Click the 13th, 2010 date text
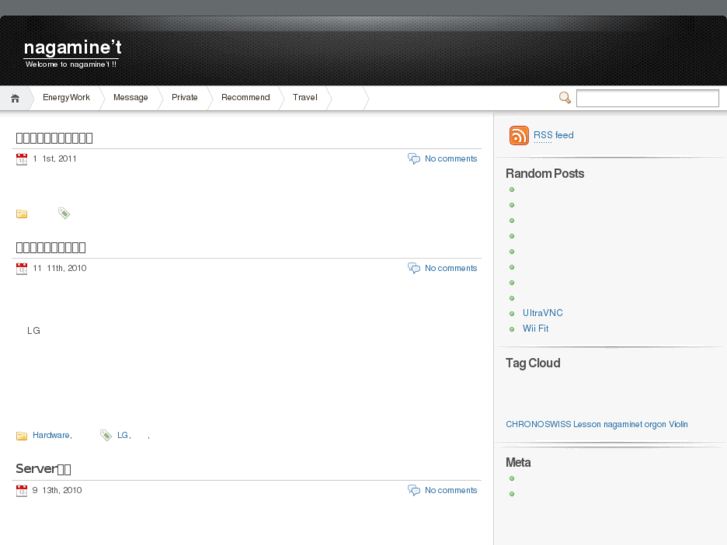 57,490
